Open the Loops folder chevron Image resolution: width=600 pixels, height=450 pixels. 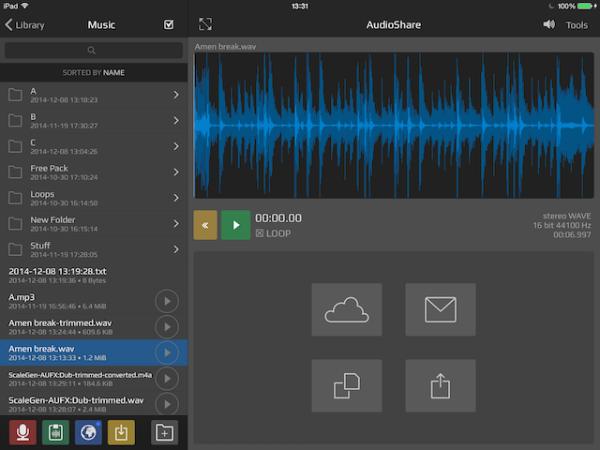tap(176, 198)
